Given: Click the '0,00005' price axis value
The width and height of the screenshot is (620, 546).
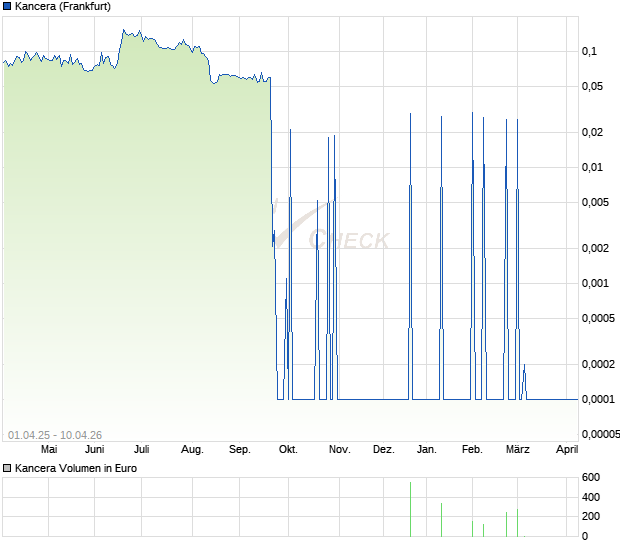Looking at the screenshot, I should click(601, 435).
